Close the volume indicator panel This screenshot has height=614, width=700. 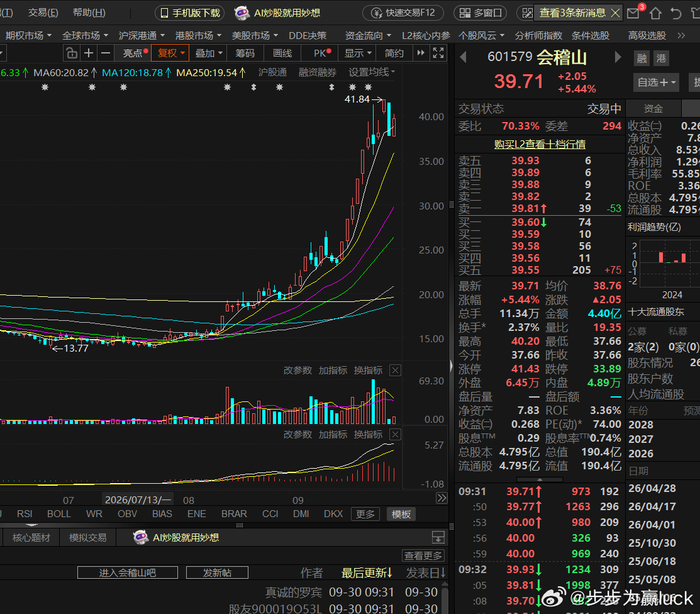[395, 370]
